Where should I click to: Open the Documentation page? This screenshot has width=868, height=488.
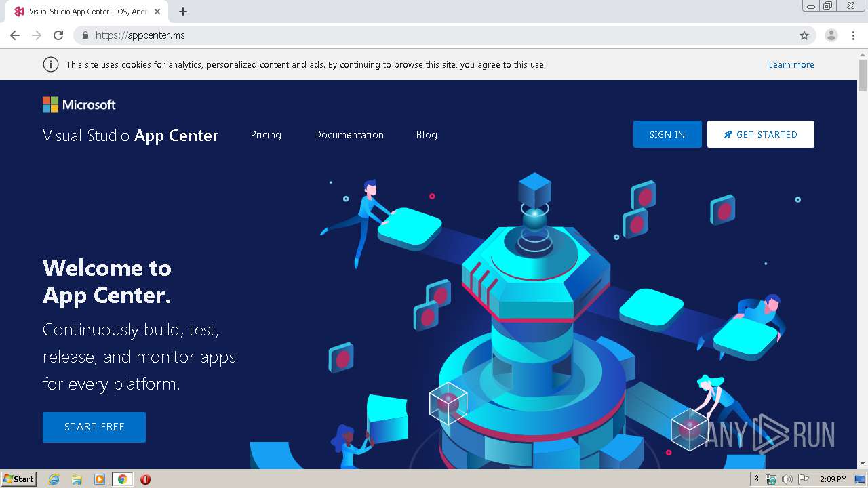tap(349, 135)
